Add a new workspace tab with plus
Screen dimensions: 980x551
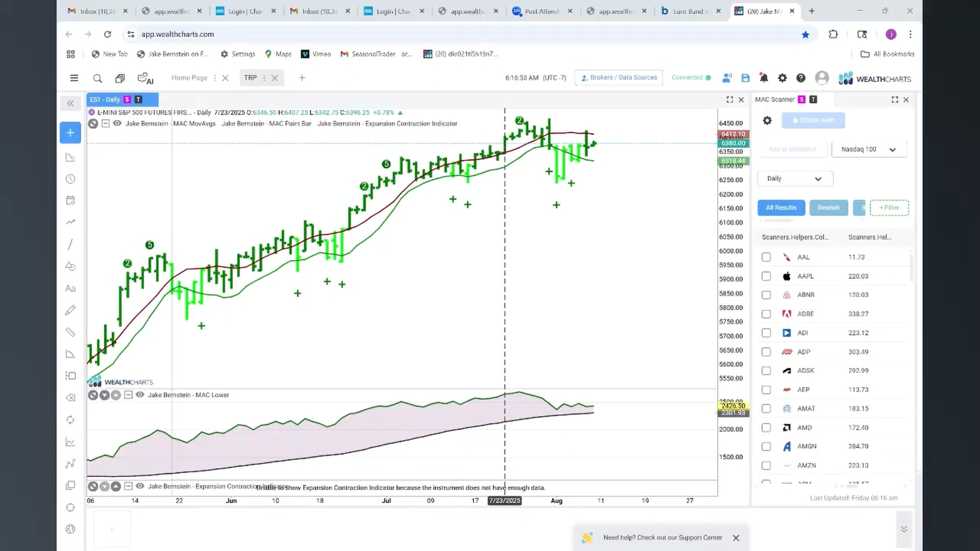302,78
